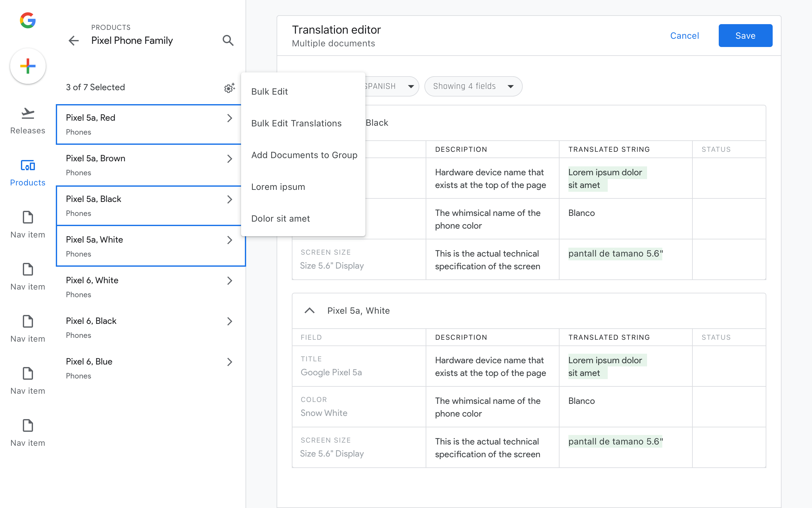Select the Pixel 6, White product
The height and width of the screenshot is (508, 812).
coord(151,287)
